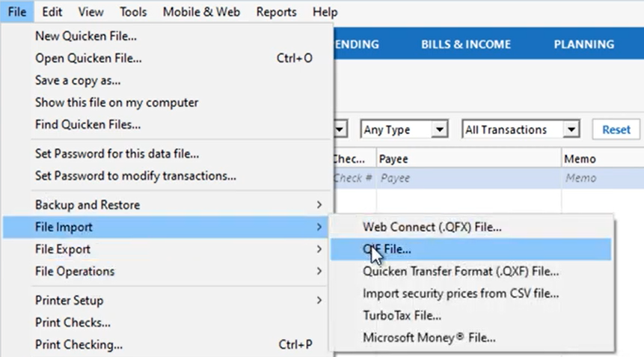This screenshot has width=644, height=357.
Task: Click the Payee field in new transaction row
Action: (469, 178)
